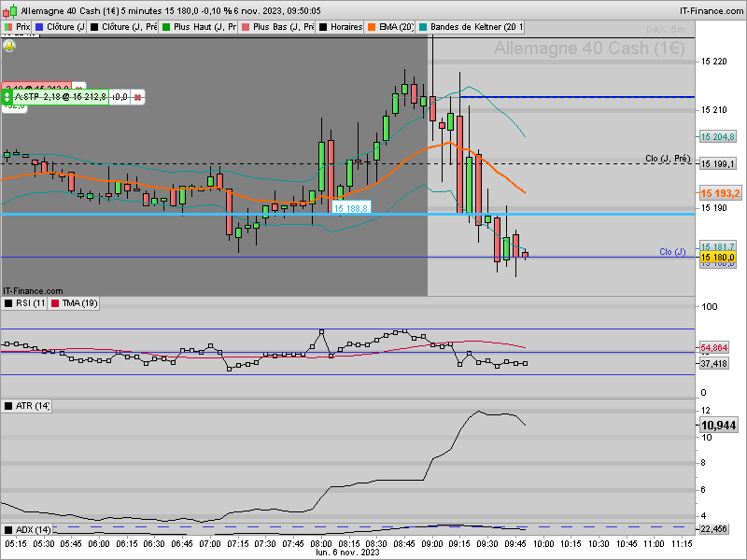Click the orange 15 193,2 EMA price tag
The width and height of the screenshot is (747, 560).
[x=720, y=193]
